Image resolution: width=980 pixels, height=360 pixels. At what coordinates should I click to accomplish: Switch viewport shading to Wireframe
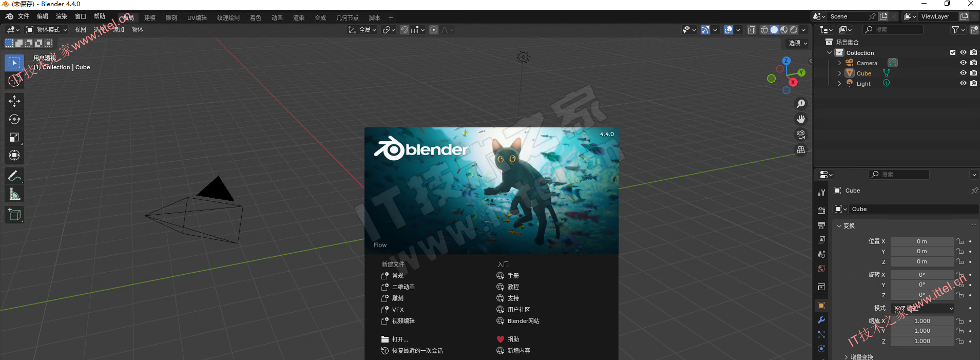click(x=764, y=30)
